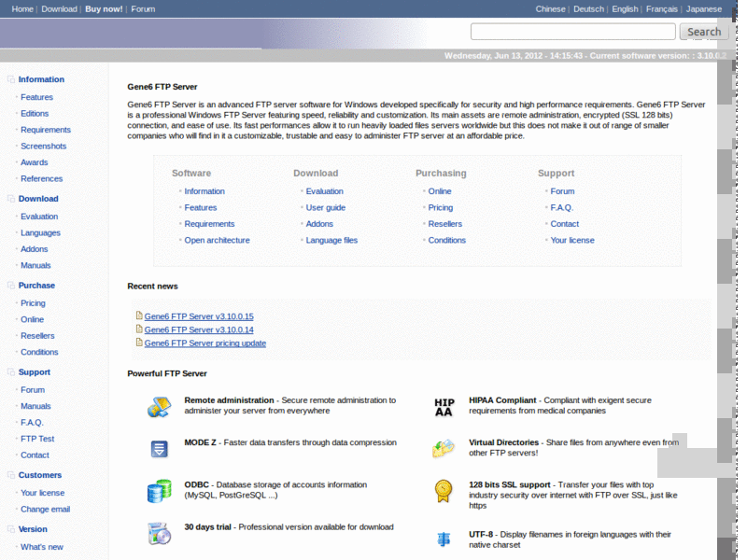Click document icon beside pricing update news
Image resolution: width=747 pixels, height=560 pixels.
(x=139, y=343)
